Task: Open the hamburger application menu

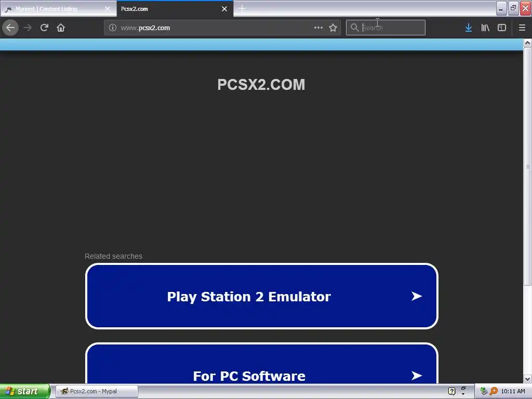Action: click(x=522, y=28)
